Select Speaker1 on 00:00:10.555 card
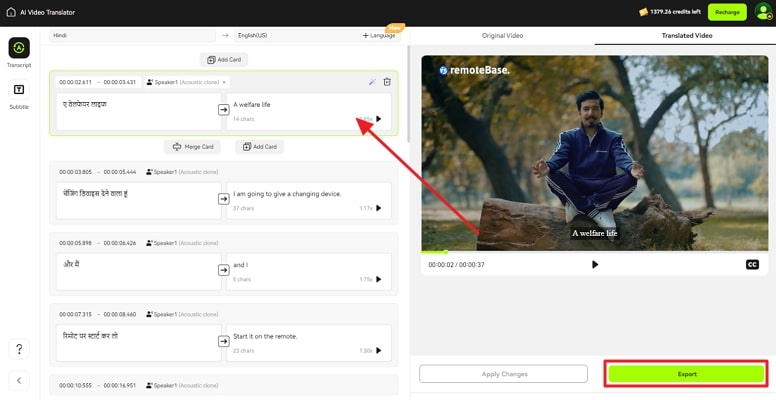The height and width of the screenshot is (400, 776). 182,386
